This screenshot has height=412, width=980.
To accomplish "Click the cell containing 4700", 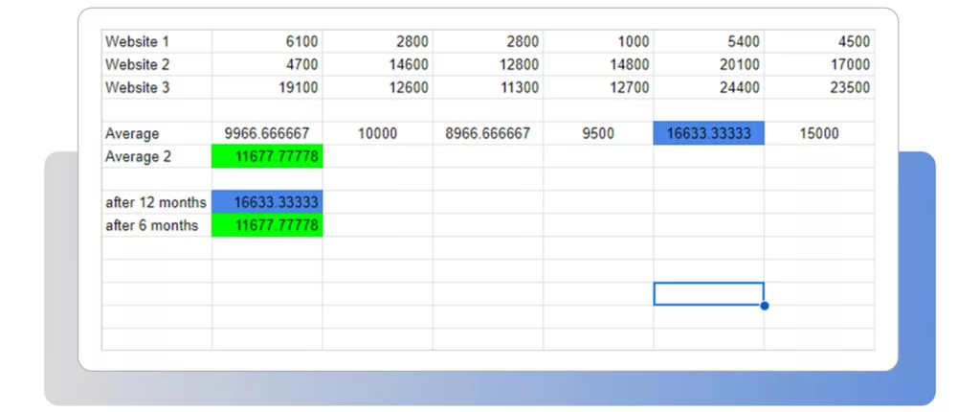I will click(267, 64).
